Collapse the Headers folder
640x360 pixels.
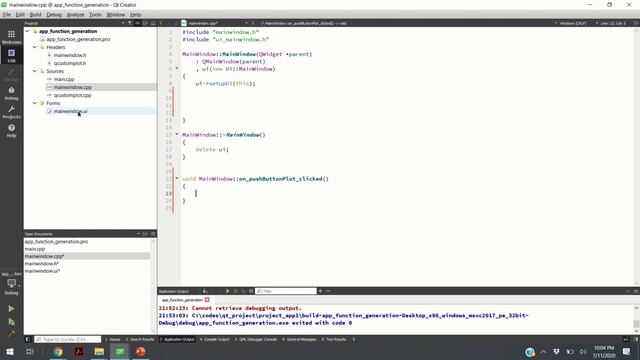pos(35,47)
